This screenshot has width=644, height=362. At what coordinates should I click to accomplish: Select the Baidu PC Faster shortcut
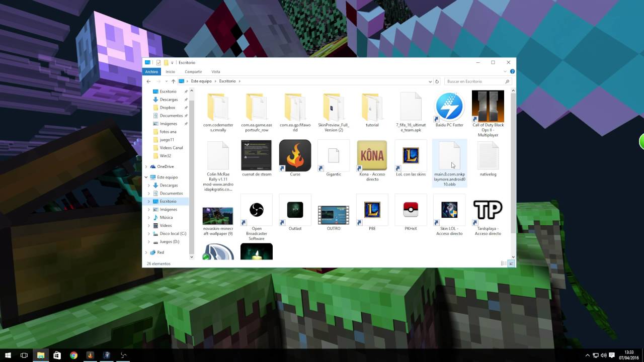point(449,110)
